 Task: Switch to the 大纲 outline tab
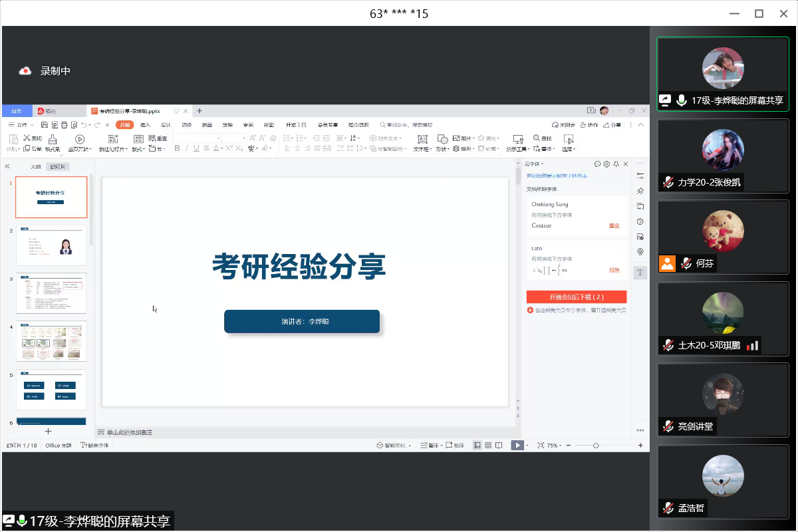pos(36,167)
